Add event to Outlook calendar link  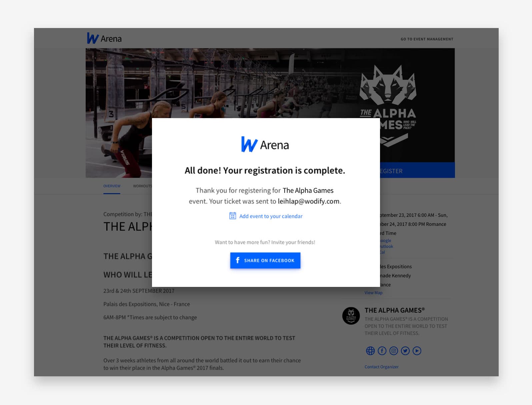point(387,246)
